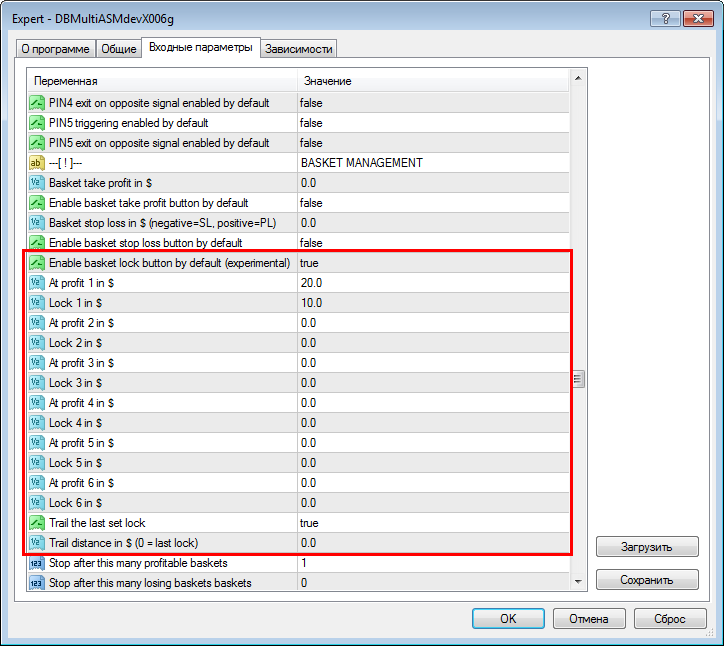Click the 123 icon beside Stop after profitable baskets

(37, 563)
